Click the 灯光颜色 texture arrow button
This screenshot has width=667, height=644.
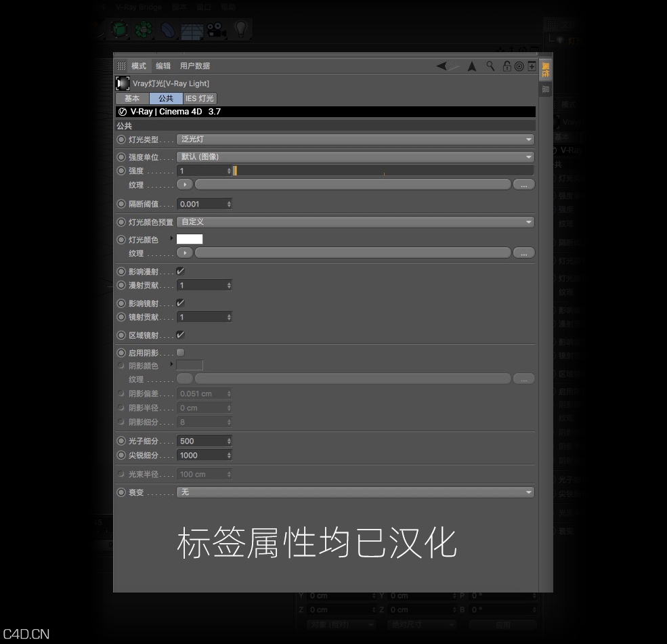(x=185, y=253)
